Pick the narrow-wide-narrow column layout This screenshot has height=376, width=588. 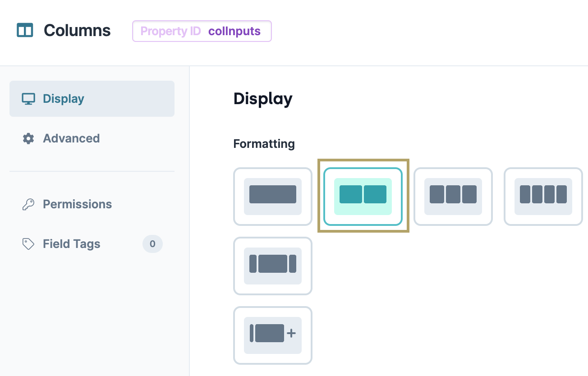click(273, 266)
